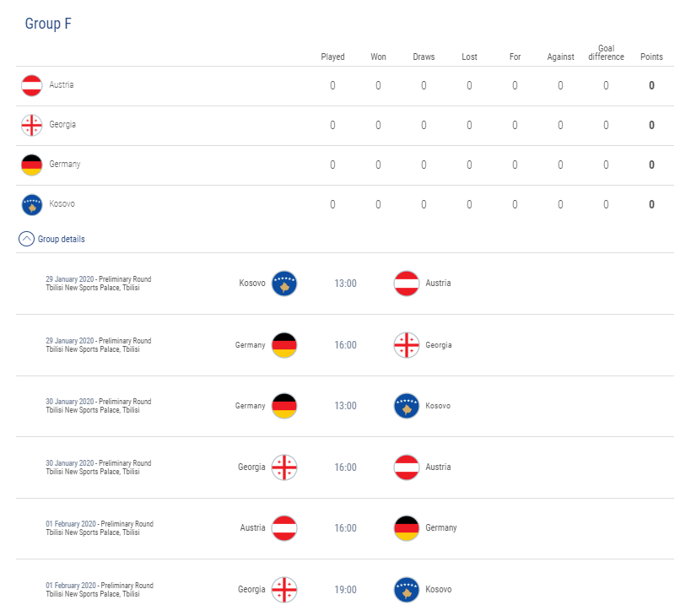This screenshot has height=616, width=691.
Task: Click the Goal difference column header
Action: (606, 52)
